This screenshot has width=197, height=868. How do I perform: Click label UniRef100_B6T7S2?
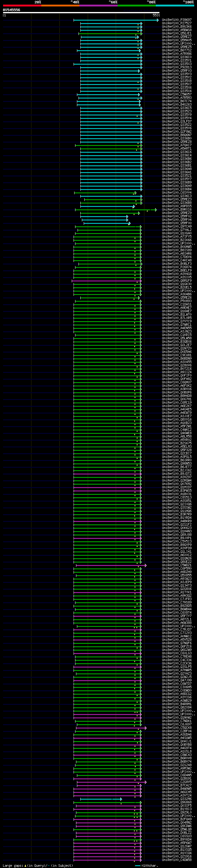pyautogui.click(x=176, y=50)
